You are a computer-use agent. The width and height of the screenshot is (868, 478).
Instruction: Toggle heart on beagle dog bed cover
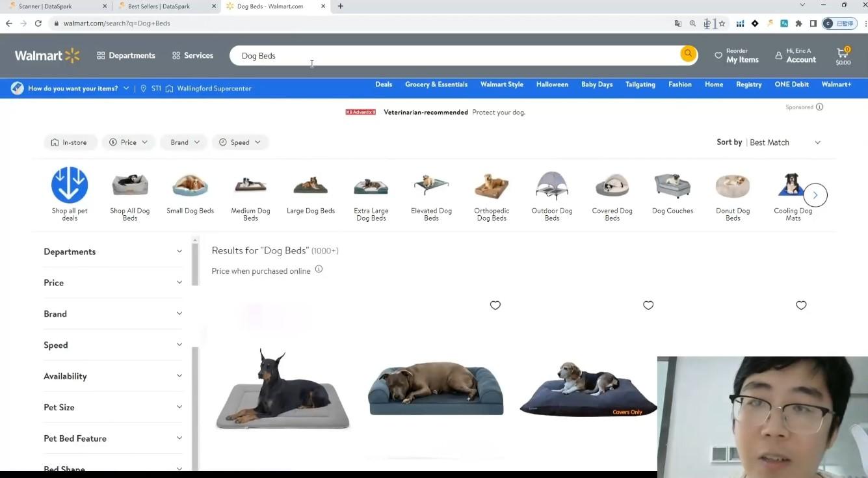tap(648, 306)
